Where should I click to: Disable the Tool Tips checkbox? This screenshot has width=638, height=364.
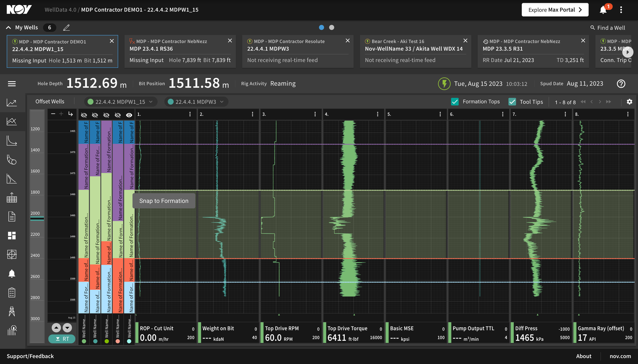[x=512, y=102]
